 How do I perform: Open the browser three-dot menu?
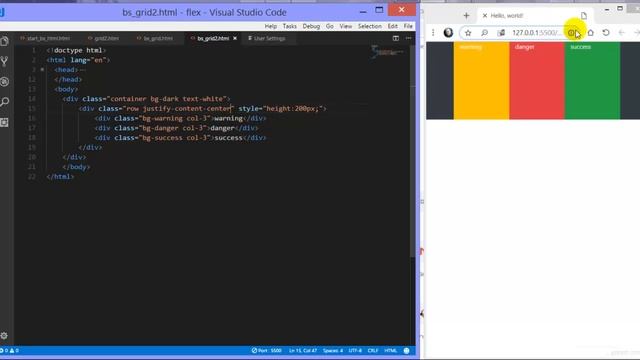pyautogui.click(x=433, y=33)
